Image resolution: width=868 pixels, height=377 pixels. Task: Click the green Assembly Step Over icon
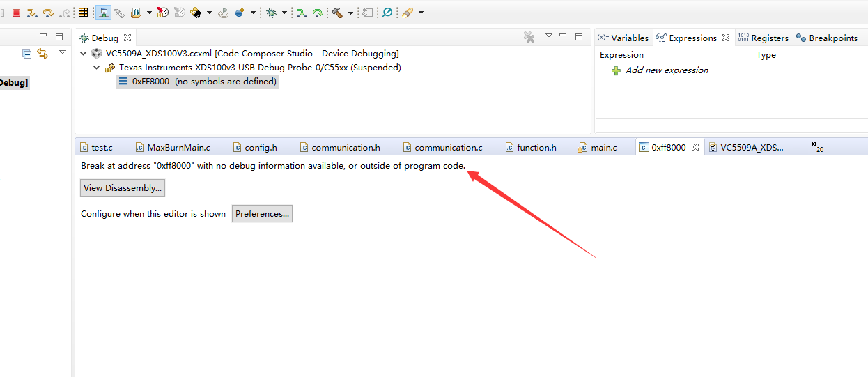pos(318,13)
